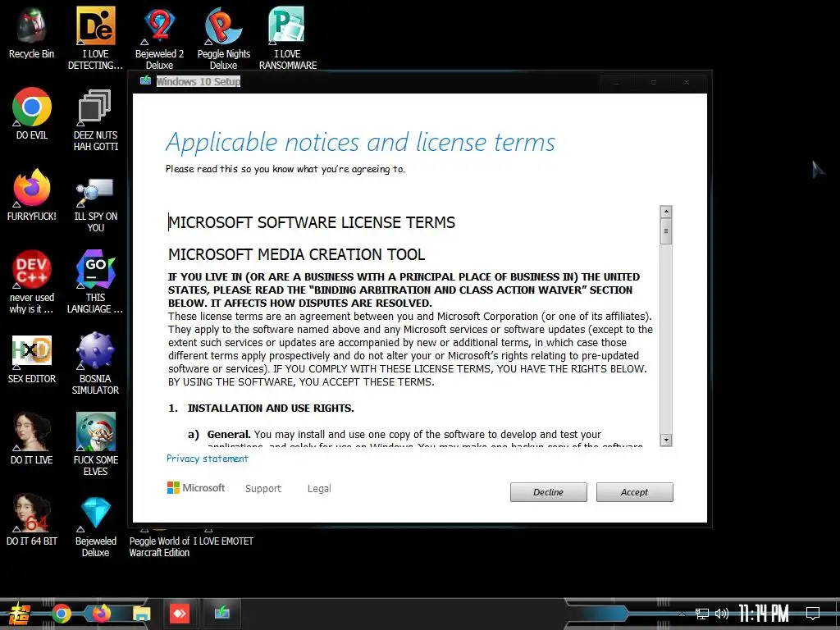The image size is (840, 630).
Task: Select the DO IT 64 BIT desktop icon
Action: (x=32, y=520)
